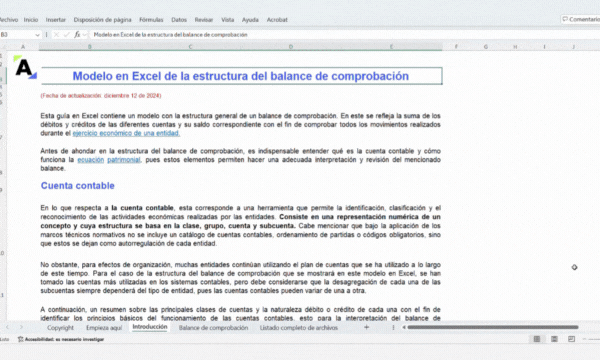Screen dimensions: 600x360
Task: Click the Cuenta contable heading
Action: coord(78,186)
